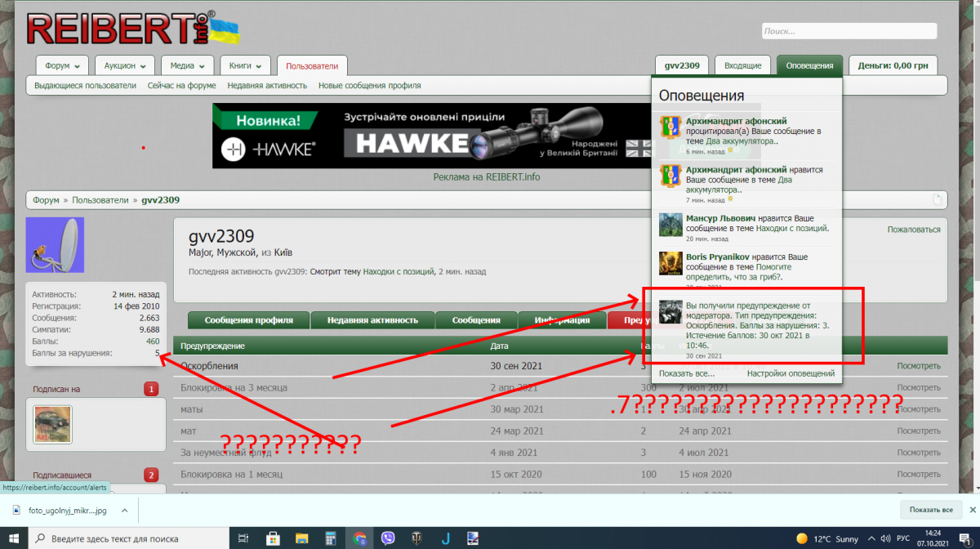Click Реклама на REIBERT.info link
The image size is (980, 549).
coord(487,176)
